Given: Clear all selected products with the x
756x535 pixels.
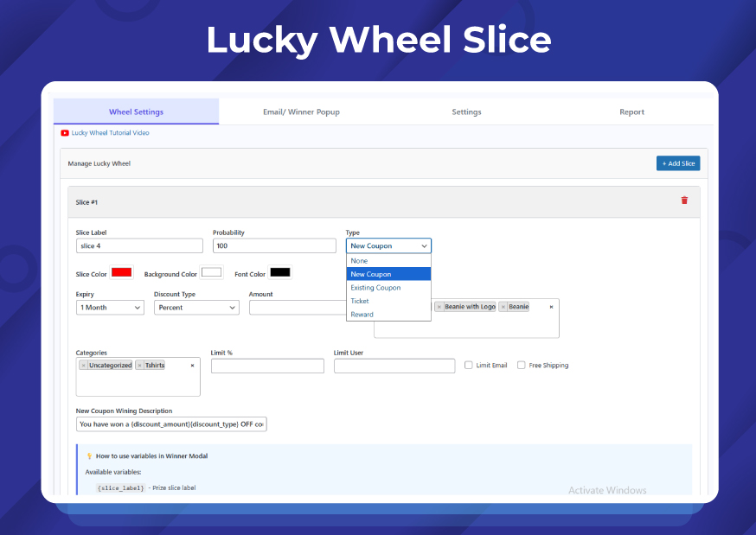Looking at the screenshot, I should click(x=551, y=307).
